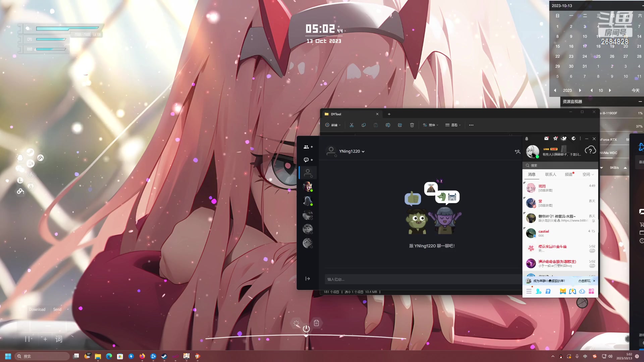This screenshot has width=644, height=362.
Task: Open the castiel conversation in QQ
Action: [x=560, y=233]
